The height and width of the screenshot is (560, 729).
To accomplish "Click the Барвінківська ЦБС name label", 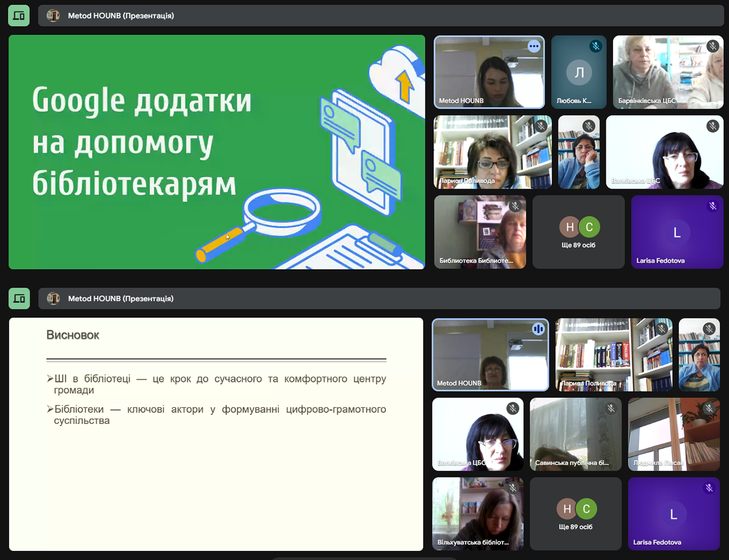I will pyautogui.click(x=647, y=101).
